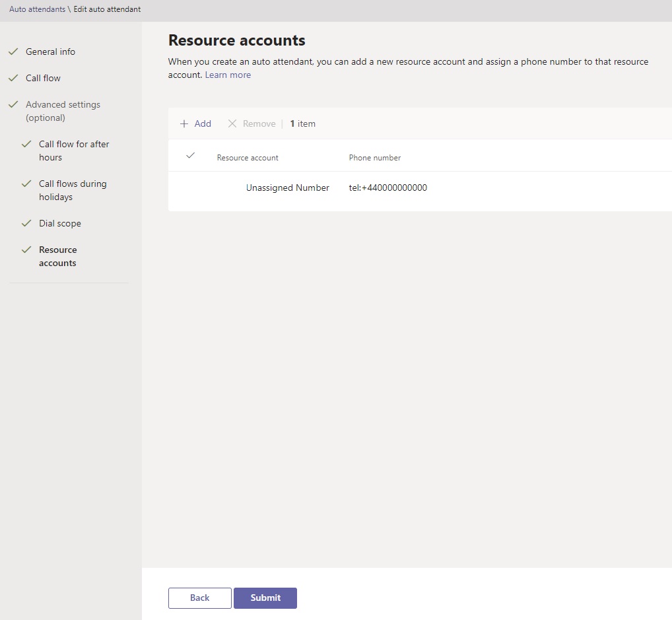
Task: Open the Learn more link
Action: 228,75
